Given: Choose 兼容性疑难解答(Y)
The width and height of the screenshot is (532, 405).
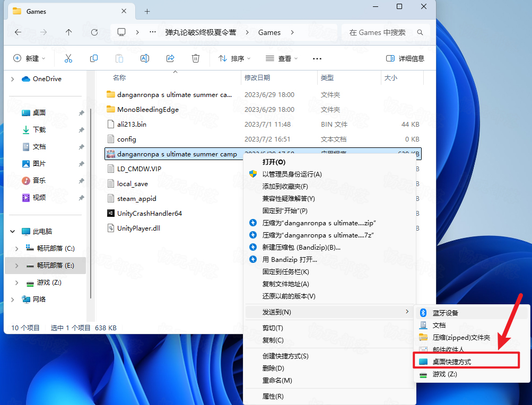Looking at the screenshot, I should pyautogui.click(x=330, y=199).
